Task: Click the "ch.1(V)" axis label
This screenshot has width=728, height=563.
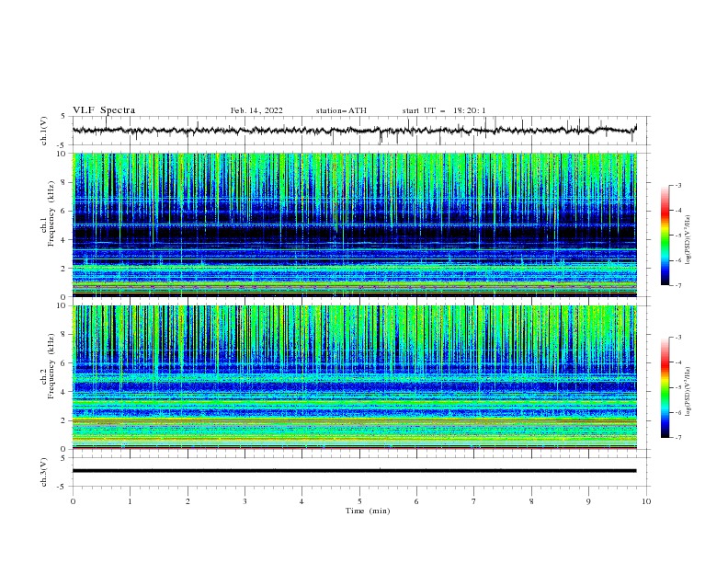Action: pos(44,131)
